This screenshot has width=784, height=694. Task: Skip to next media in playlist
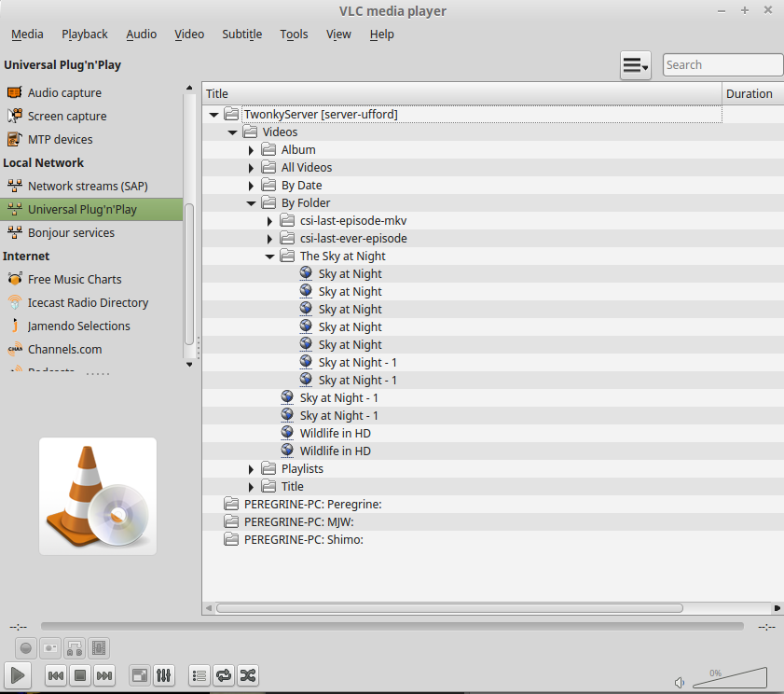[104, 676]
